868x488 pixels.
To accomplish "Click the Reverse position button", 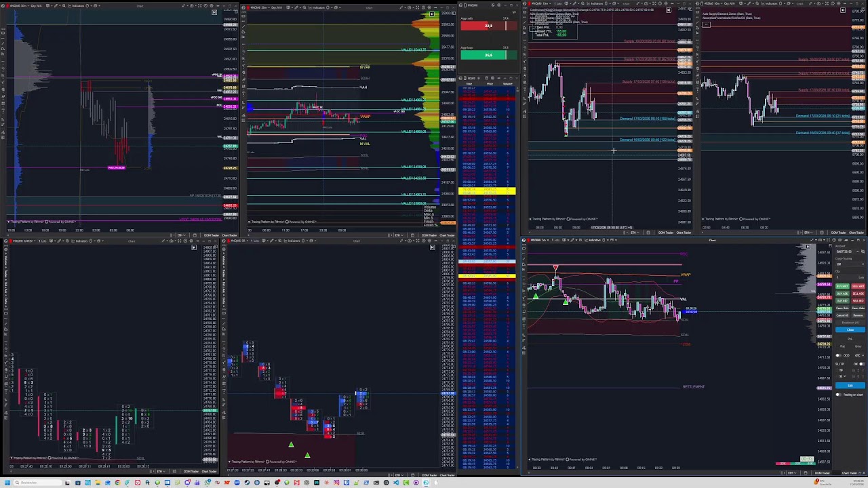I will (858, 315).
